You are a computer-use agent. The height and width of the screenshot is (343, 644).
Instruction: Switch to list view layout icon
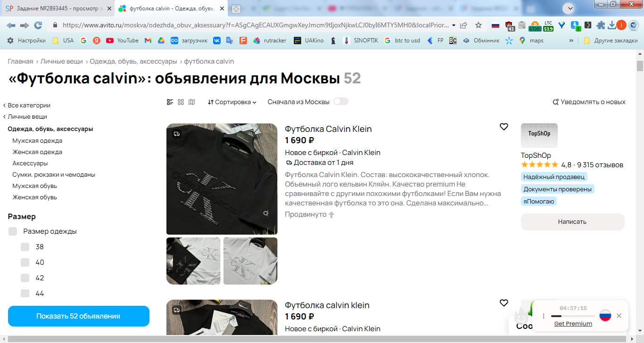tap(170, 102)
